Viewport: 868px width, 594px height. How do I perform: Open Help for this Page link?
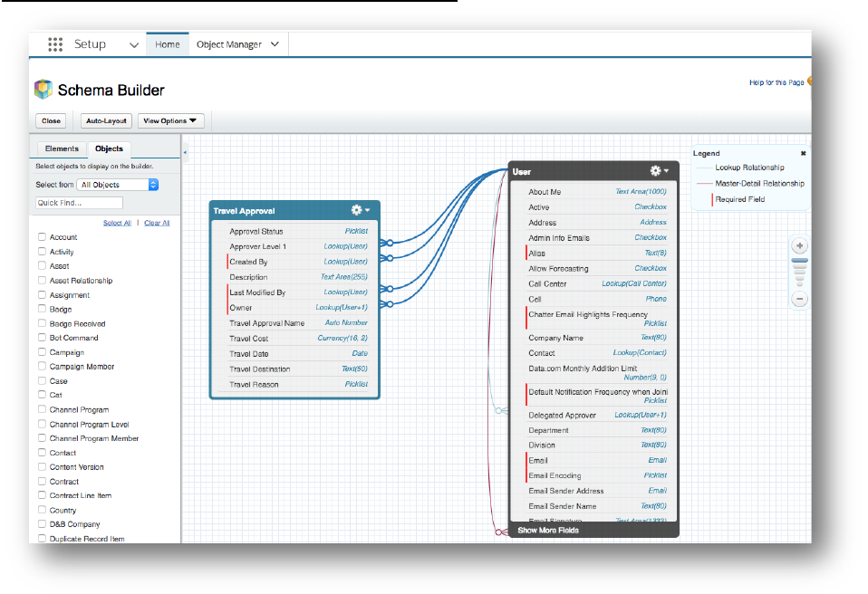(x=776, y=82)
